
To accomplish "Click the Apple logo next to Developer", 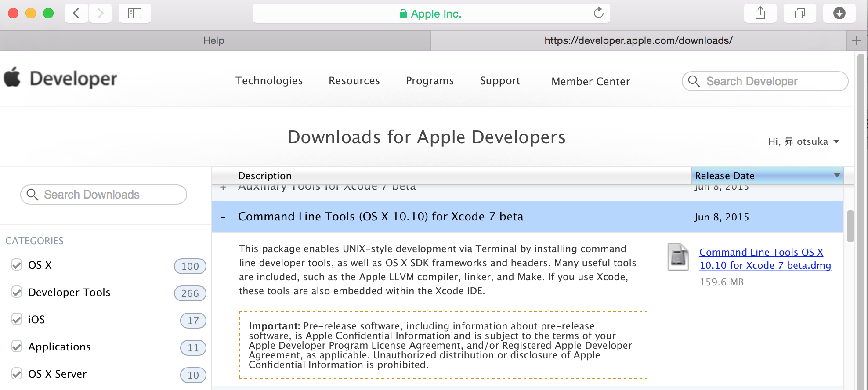I will 12,77.
